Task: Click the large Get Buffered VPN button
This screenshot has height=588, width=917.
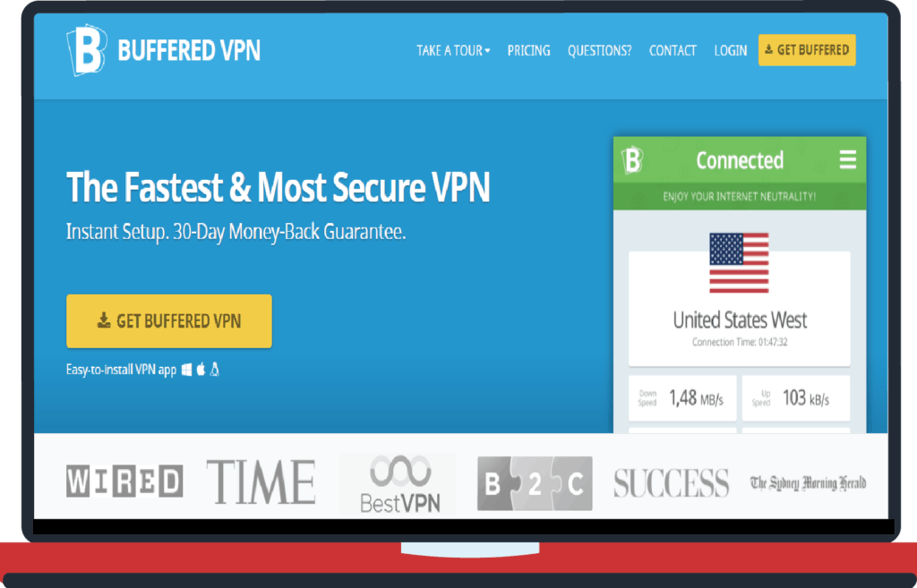Action: click(169, 321)
